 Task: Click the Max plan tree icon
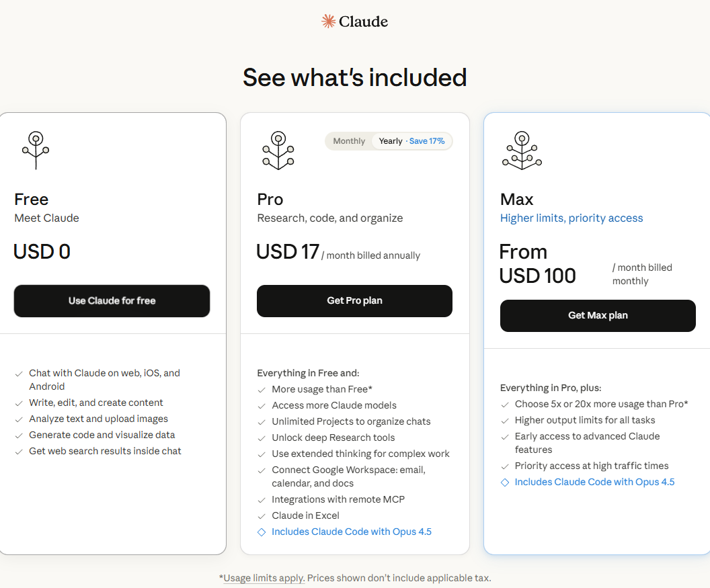point(522,150)
